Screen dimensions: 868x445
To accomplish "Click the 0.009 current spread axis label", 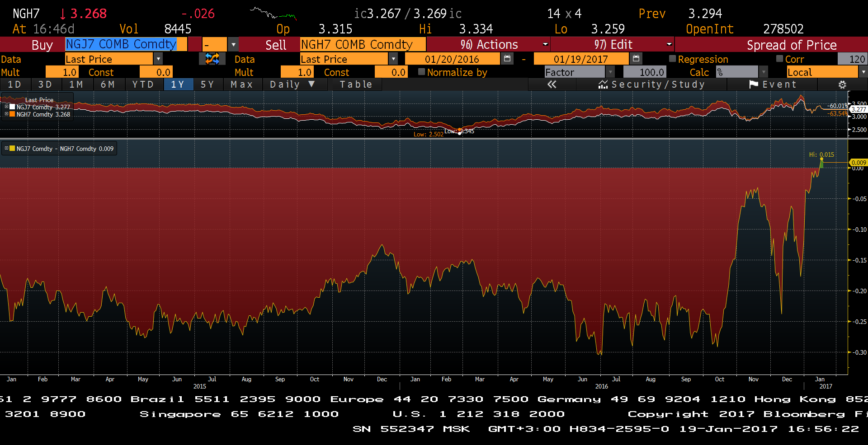I will 859,163.
